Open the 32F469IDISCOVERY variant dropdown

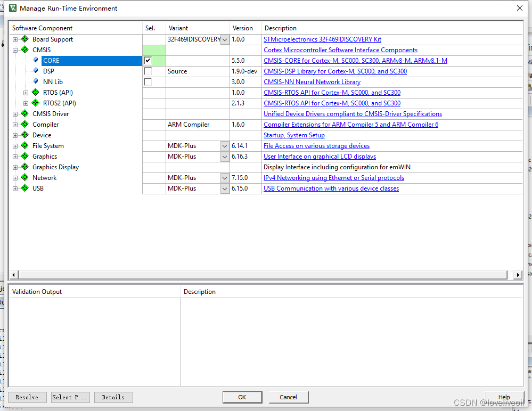225,39
